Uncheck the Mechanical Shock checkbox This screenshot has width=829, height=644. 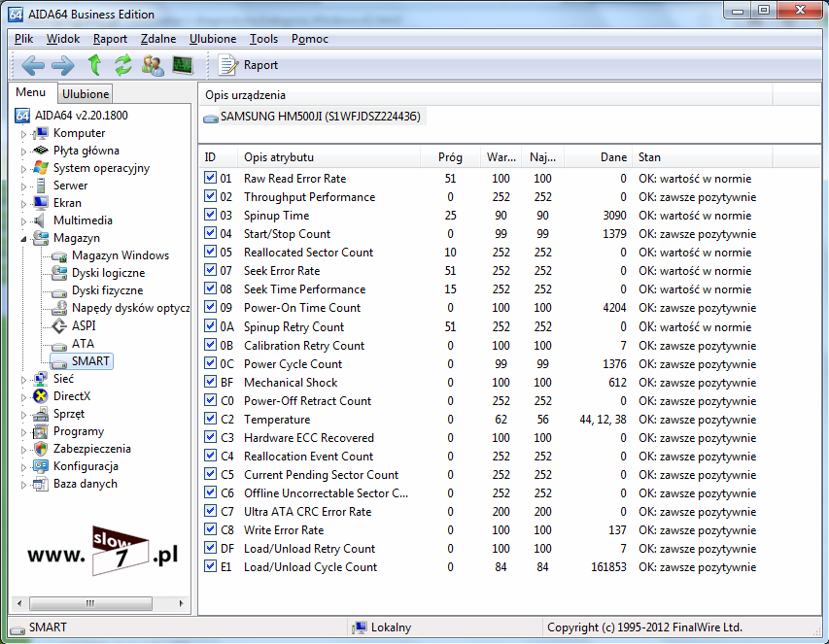[x=210, y=382]
